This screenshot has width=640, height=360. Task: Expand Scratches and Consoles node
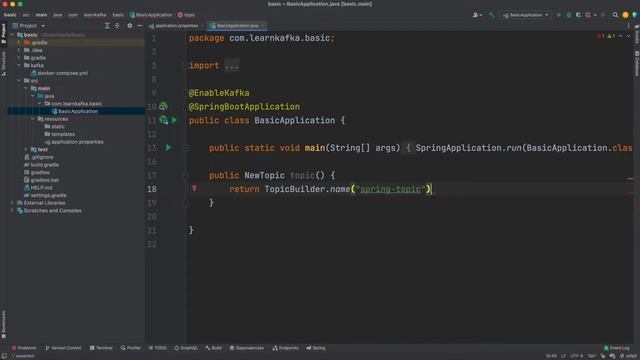(12, 211)
